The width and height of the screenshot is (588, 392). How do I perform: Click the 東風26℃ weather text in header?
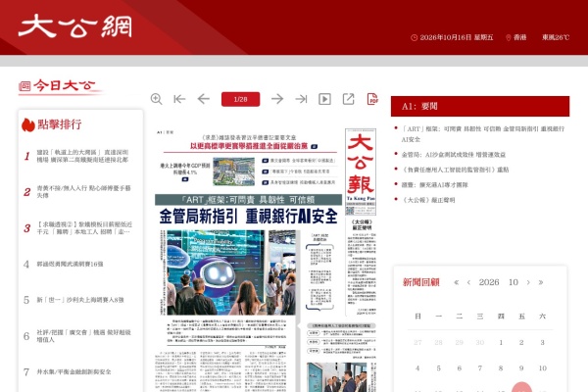coord(556,37)
